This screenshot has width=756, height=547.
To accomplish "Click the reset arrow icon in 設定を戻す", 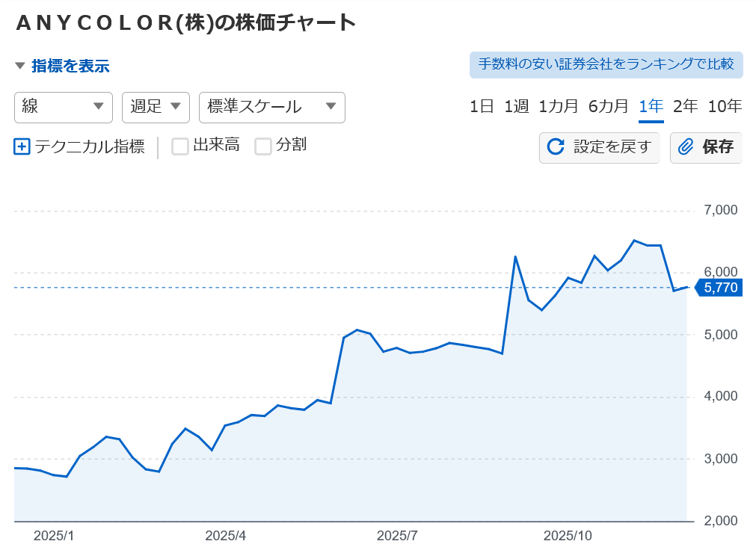I will (556, 146).
